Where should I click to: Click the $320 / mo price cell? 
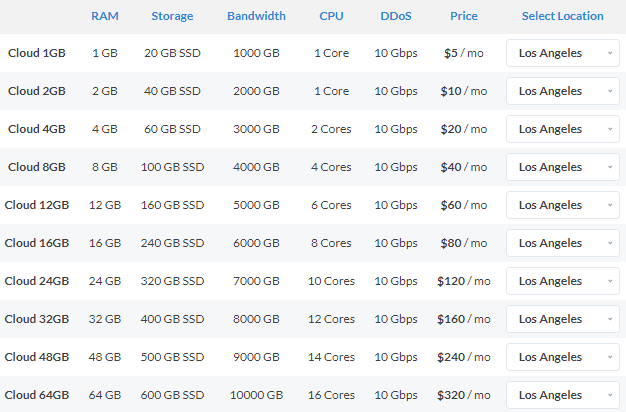point(463,395)
